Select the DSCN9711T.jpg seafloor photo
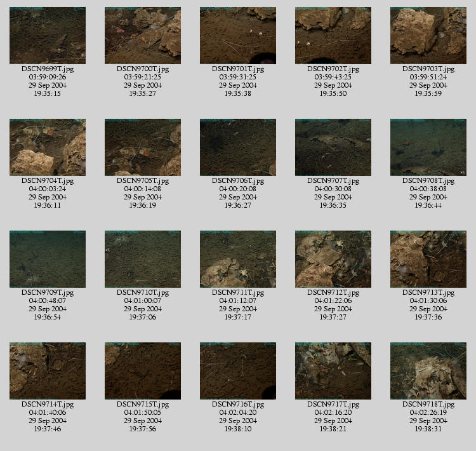Screen dimensions: 476x451 point(238,259)
